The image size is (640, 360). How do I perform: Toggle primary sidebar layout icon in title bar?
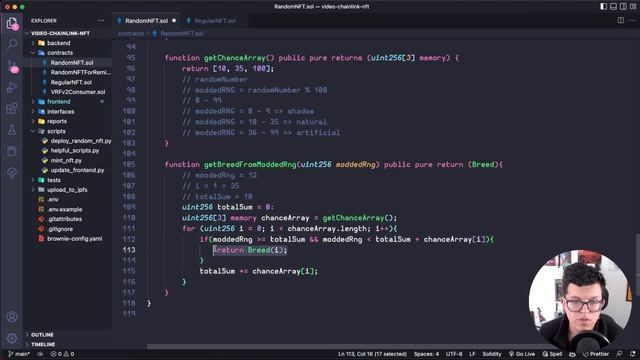coord(603,6)
